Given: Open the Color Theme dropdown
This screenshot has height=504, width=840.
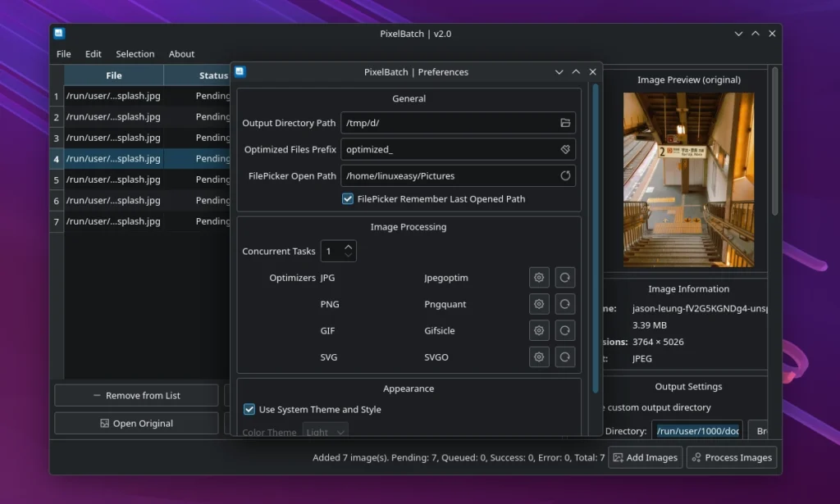Looking at the screenshot, I should pos(325,431).
